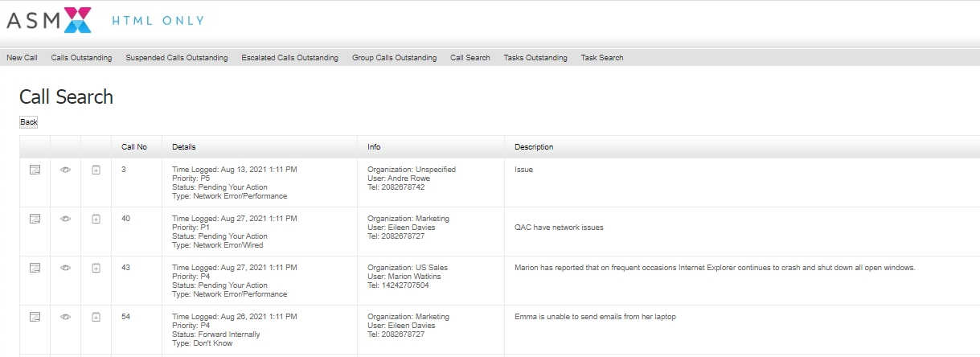Click the add-note clipboard icon for call 3
The height and width of the screenshot is (357, 980).
[96, 170]
